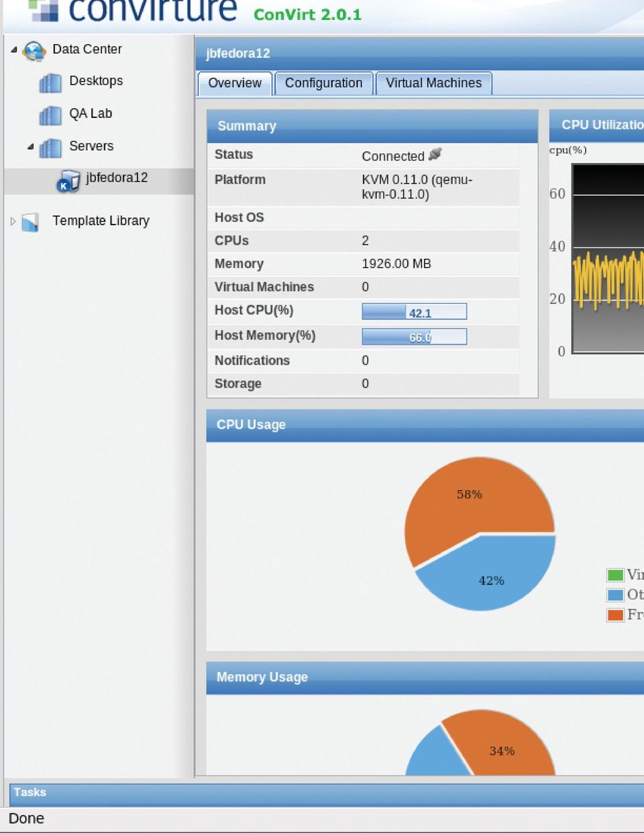644x833 pixels.
Task: Click the Convirture logo icon
Action: tap(44, 10)
